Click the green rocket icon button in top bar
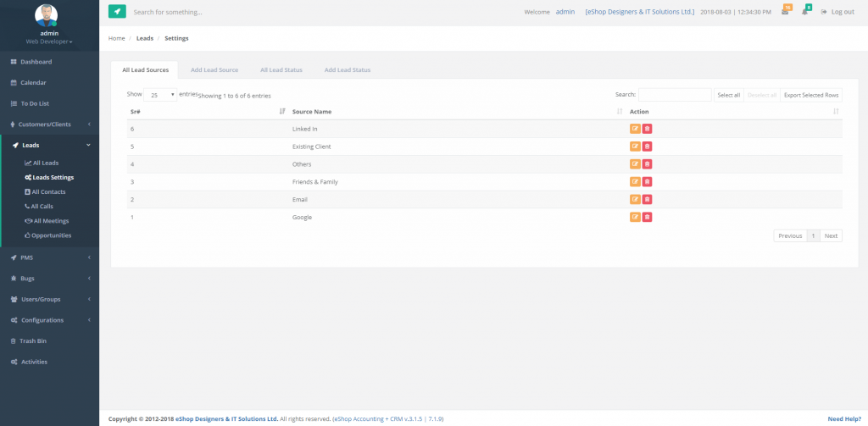This screenshot has width=868, height=426. tap(117, 12)
